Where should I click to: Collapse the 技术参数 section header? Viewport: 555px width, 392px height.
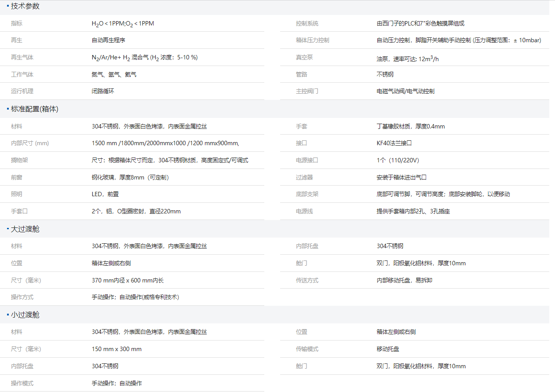pos(25,6)
